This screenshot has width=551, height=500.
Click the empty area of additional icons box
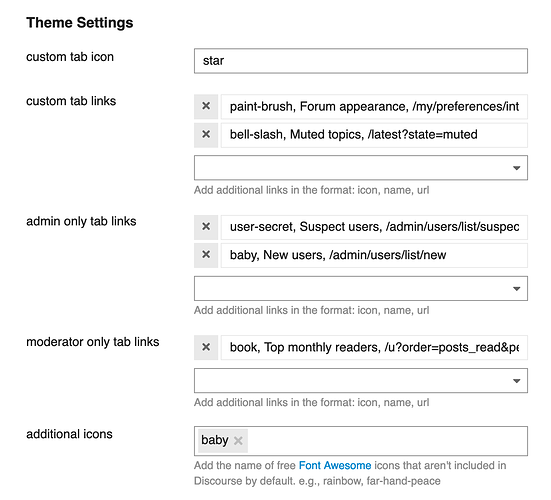[x=387, y=441]
